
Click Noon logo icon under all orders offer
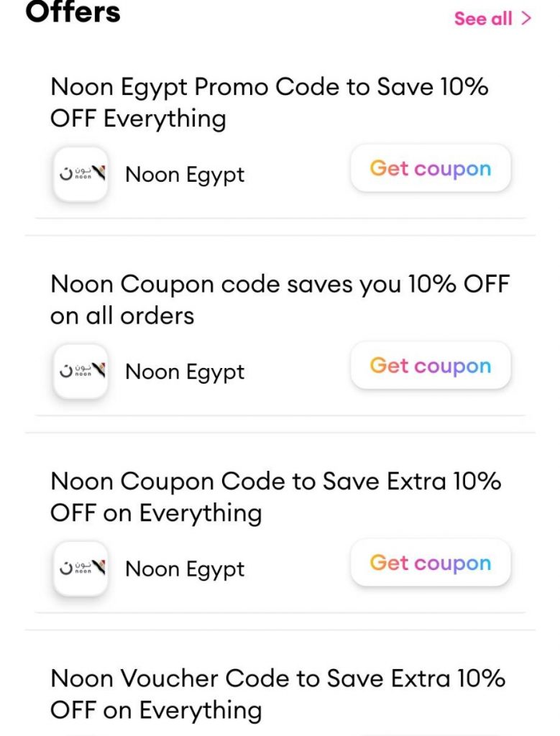click(81, 372)
